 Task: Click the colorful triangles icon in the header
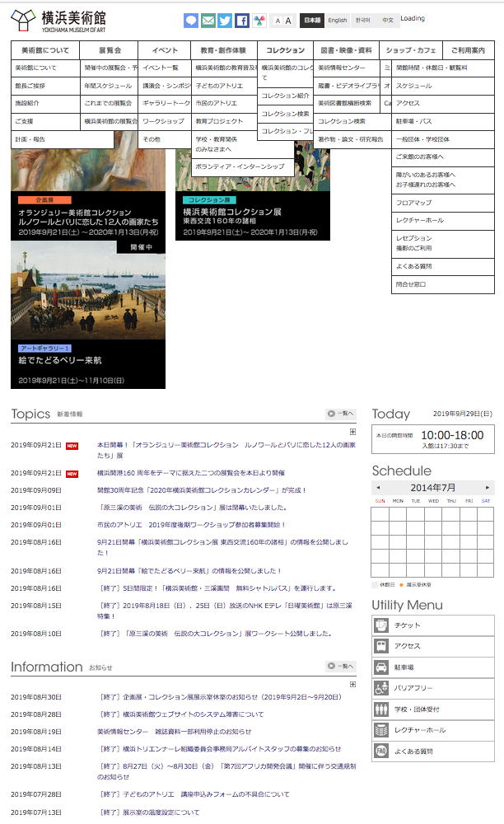tap(259, 21)
